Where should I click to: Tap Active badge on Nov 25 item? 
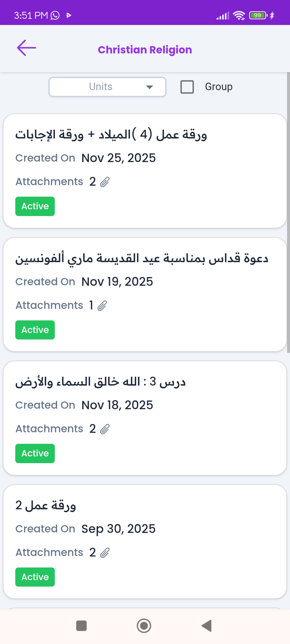point(35,206)
